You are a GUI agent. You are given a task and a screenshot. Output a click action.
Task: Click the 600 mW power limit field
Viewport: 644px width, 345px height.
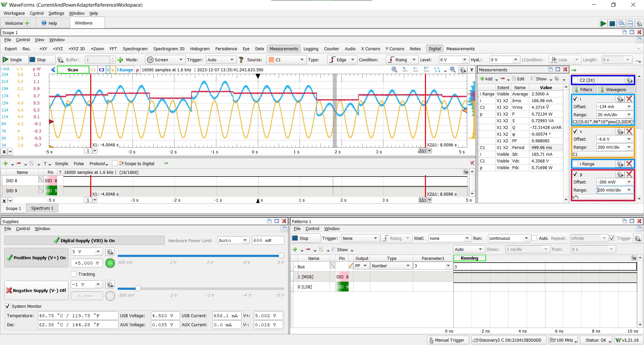point(268,240)
